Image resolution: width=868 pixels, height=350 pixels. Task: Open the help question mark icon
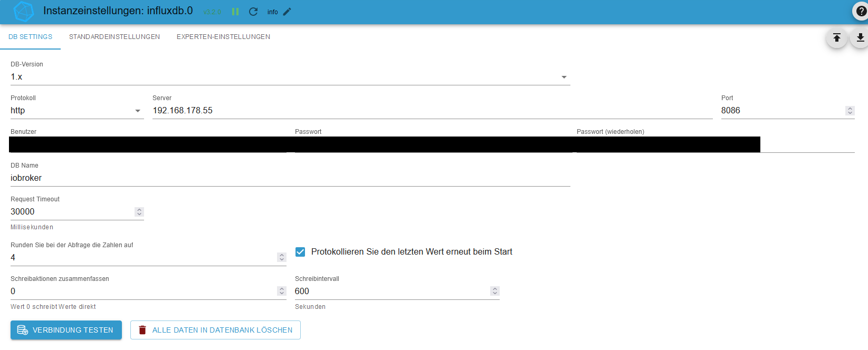(861, 11)
